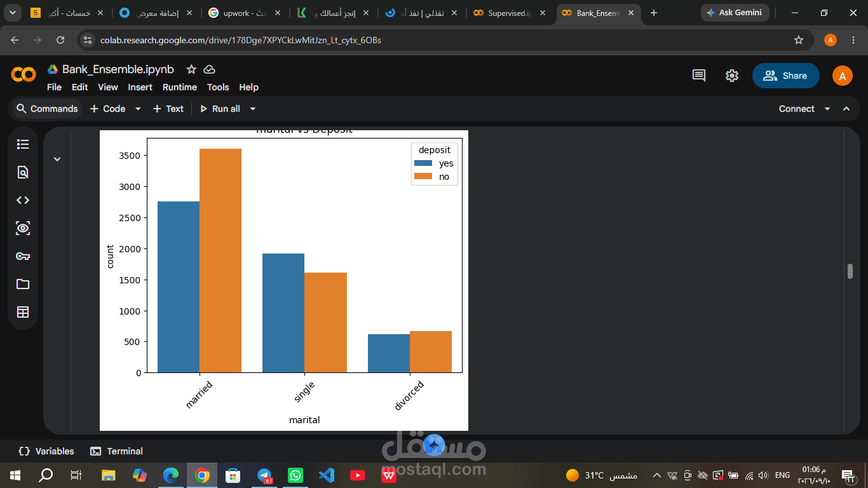
Task: Open the File menu
Action: (x=54, y=87)
